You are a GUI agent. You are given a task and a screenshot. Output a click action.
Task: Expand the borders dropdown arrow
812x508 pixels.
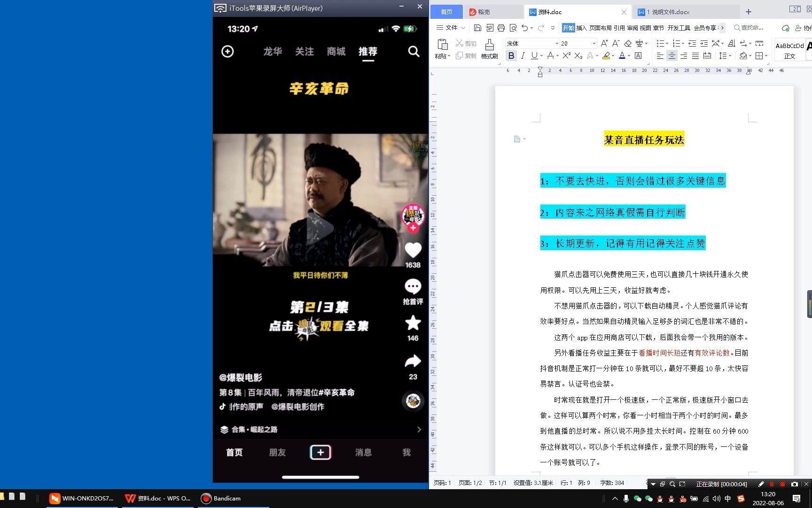[766, 56]
